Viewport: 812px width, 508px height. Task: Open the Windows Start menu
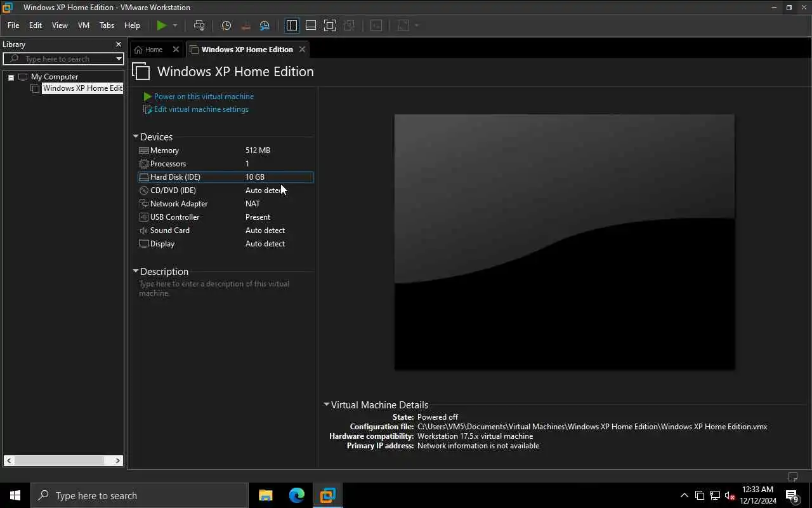15,495
